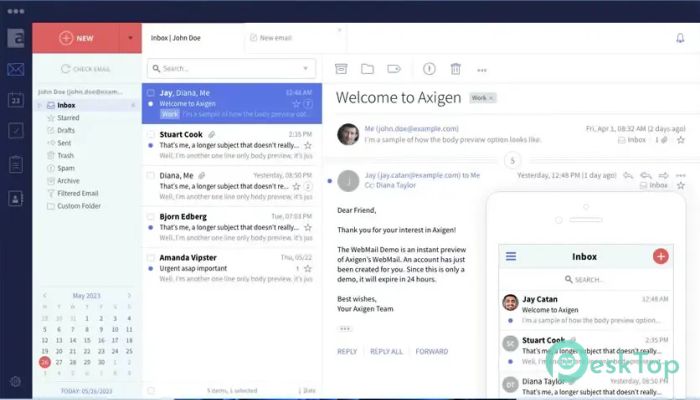Click forward arrow icon on Jay's message
Screen dimensions: 700x400
pos(663,175)
